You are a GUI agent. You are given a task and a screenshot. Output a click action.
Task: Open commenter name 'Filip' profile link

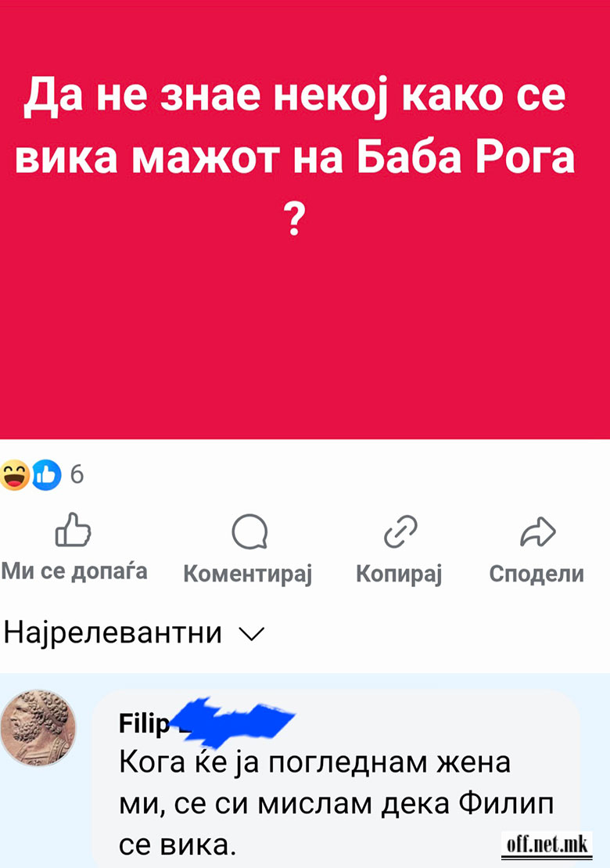(144, 723)
